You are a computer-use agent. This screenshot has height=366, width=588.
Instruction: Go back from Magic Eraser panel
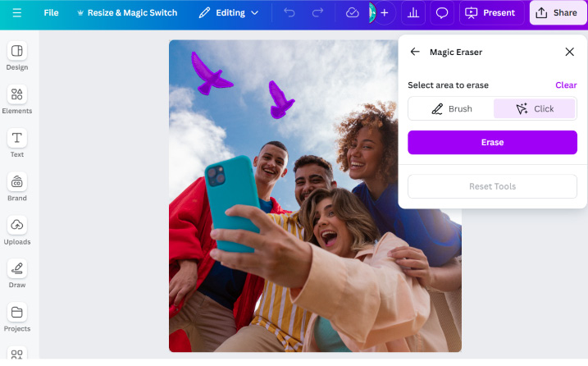coord(415,52)
